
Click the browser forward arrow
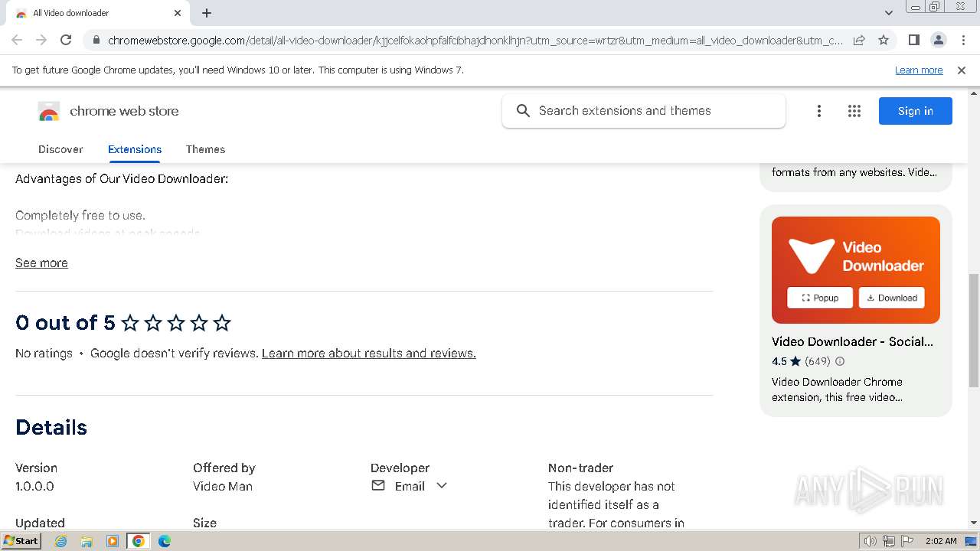point(41,40)
